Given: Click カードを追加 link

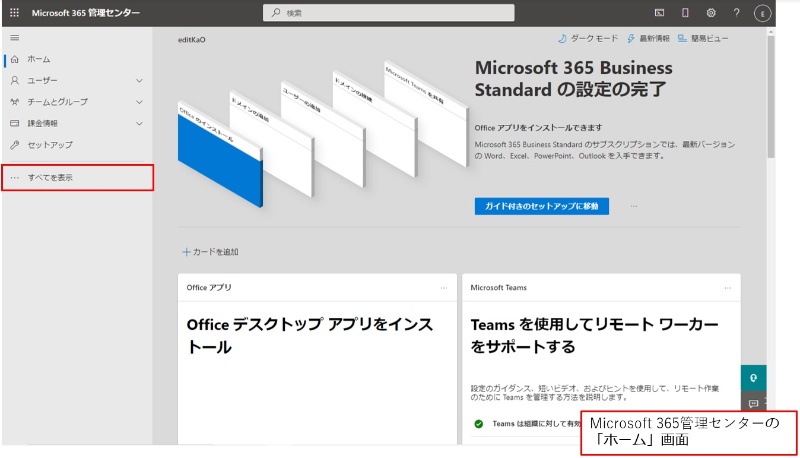Looking at the screenshot, I should [x=210, y=252].
